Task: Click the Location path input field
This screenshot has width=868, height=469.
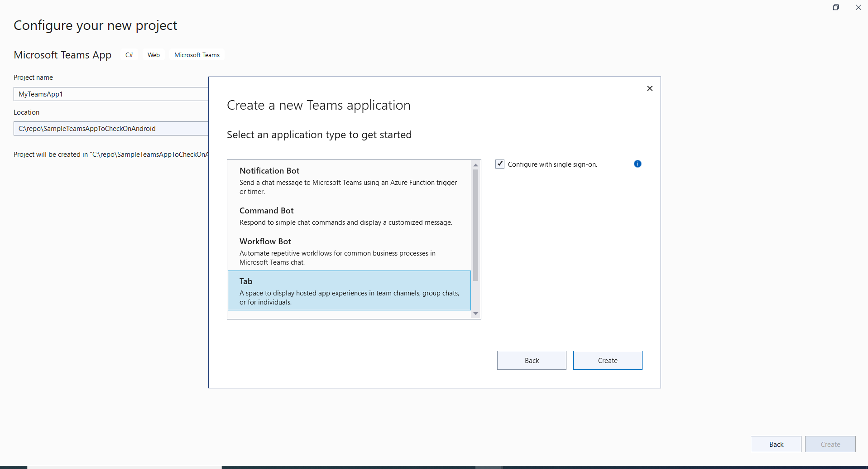Action: point(109,128)
